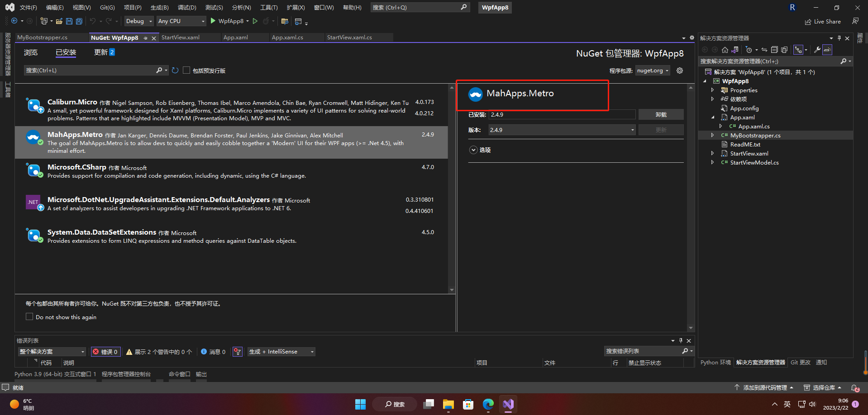Expand the Options section in package details
This screenshot has height=415, width=868.
473,150
